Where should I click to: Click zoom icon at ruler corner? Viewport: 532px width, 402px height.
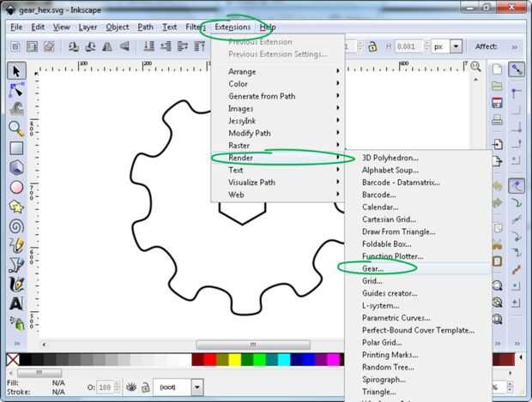coord(475,67)
